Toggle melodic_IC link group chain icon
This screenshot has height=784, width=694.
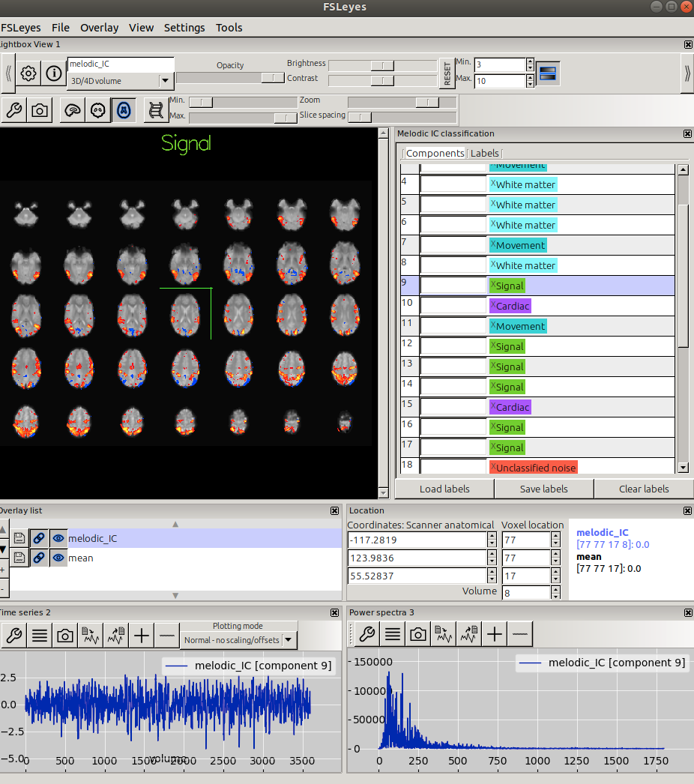[38, 538]
